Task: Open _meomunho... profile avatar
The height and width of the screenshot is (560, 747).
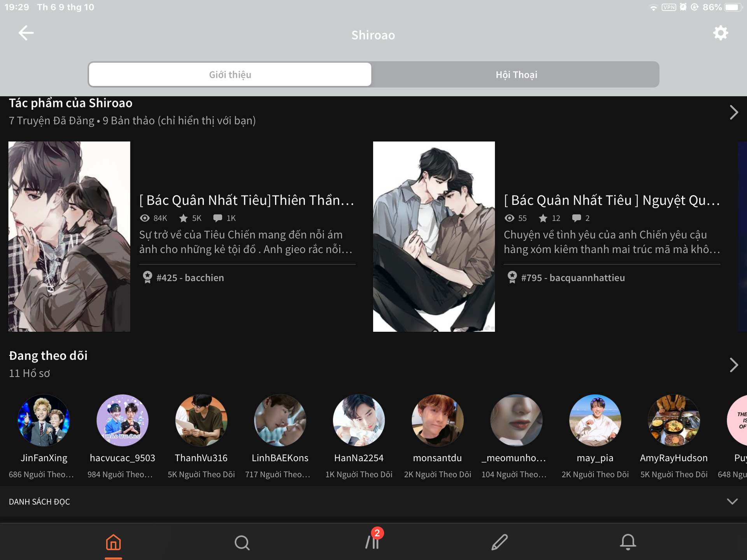Action: 516,420
